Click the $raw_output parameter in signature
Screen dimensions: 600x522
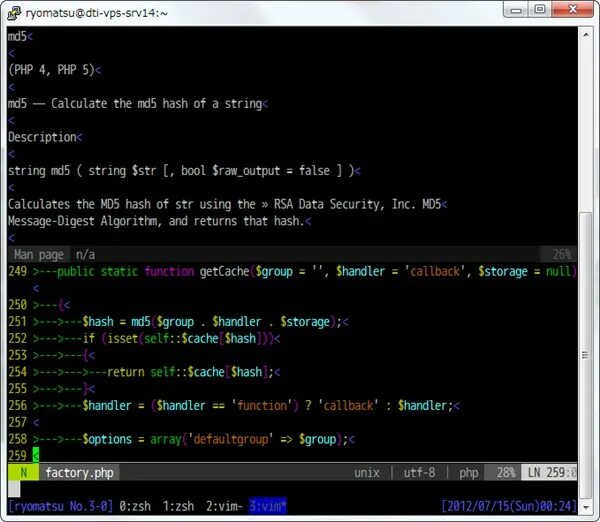(x=246, y=171)
